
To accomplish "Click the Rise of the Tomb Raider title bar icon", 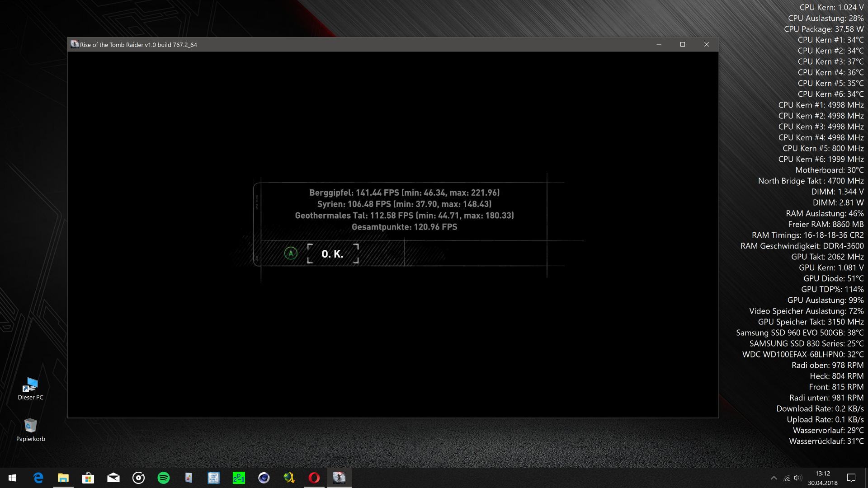I will (x=75, y=44).
